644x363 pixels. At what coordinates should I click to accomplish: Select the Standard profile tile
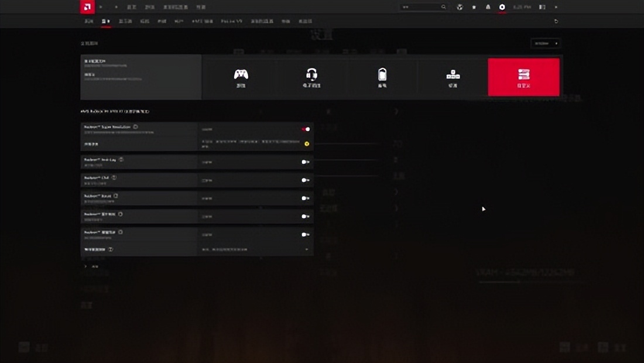[453, 77]
